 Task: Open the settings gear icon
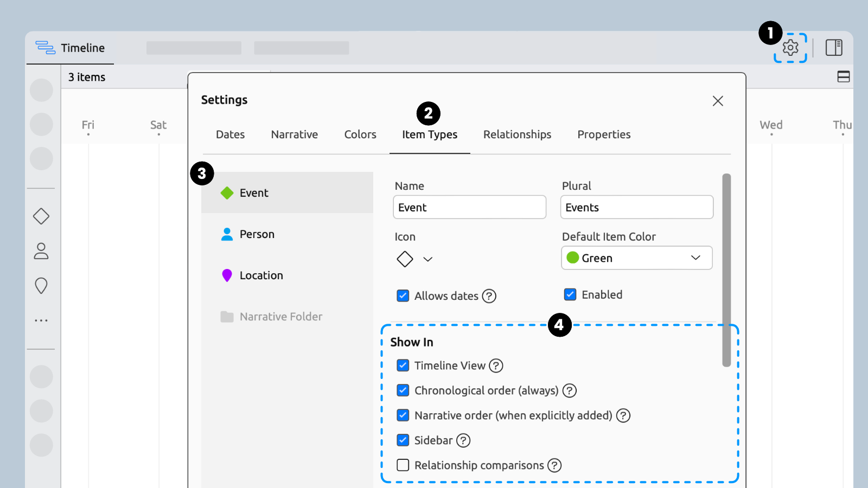pos(790,48)
